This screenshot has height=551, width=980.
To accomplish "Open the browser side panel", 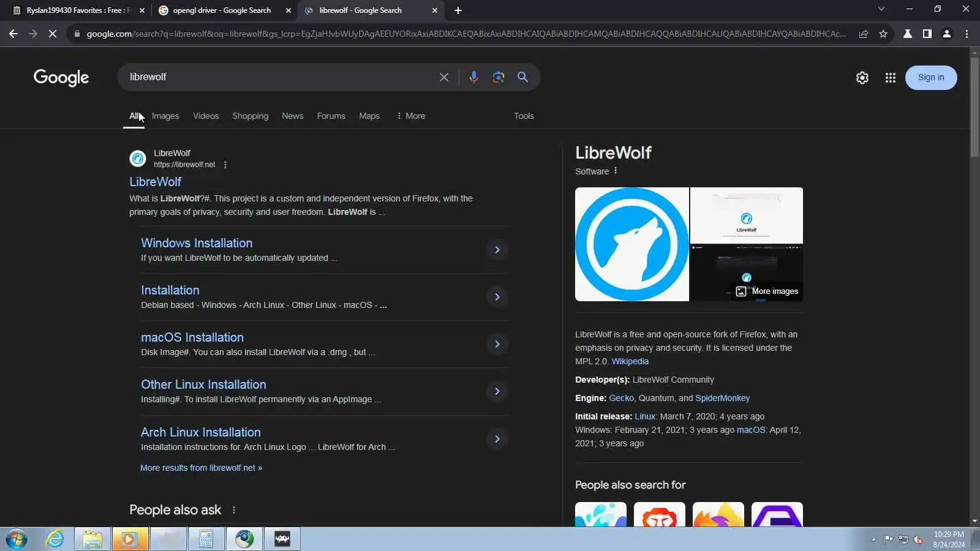I will click(927, 34).
